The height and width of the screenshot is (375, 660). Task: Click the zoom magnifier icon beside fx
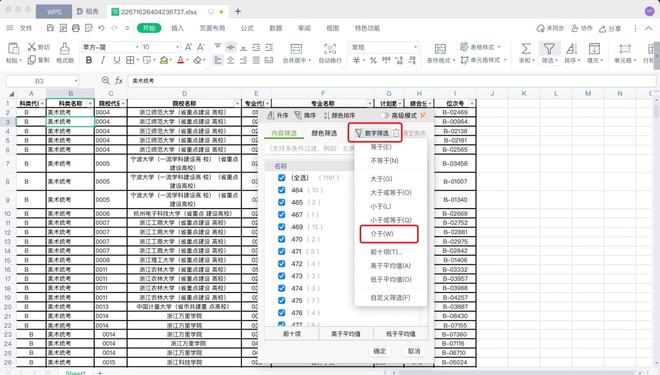106,80
